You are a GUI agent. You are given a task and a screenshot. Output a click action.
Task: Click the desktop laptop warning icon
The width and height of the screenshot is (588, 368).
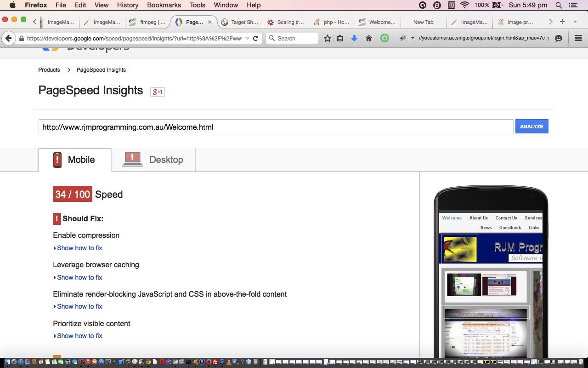(132, 160)
